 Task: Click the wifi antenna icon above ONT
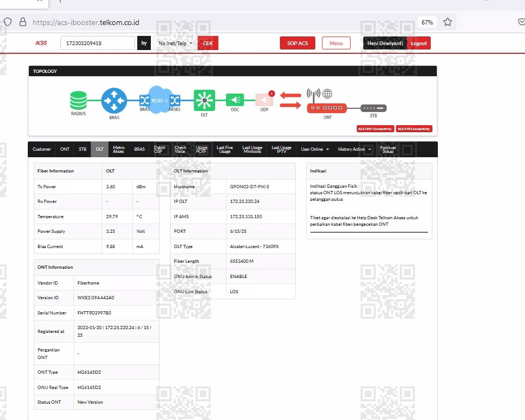313,95
